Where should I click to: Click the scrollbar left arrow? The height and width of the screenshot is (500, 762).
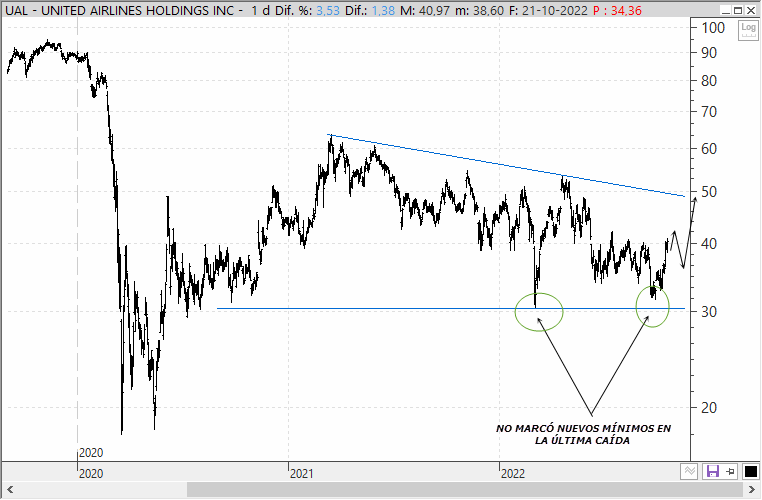coord(10,489)
